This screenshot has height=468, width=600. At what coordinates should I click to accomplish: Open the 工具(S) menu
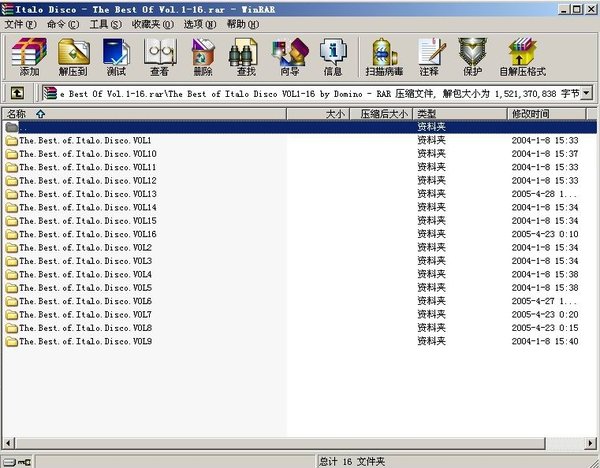(x=106, y=25)
